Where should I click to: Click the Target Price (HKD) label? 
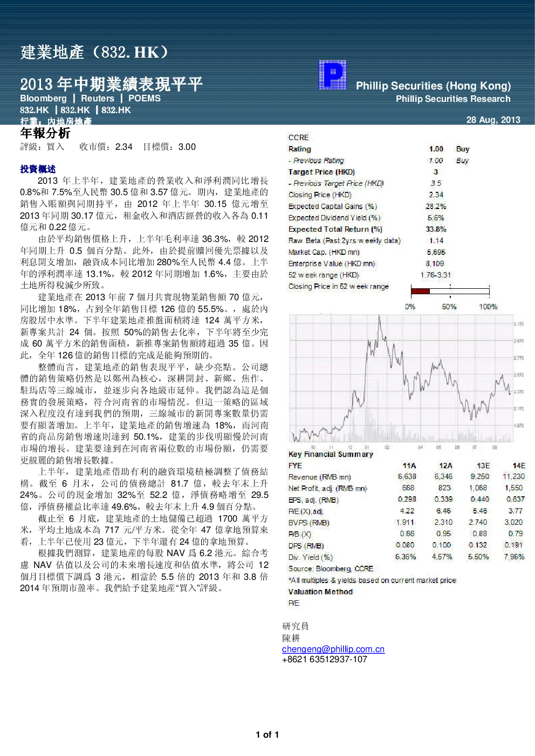(321, 172)
